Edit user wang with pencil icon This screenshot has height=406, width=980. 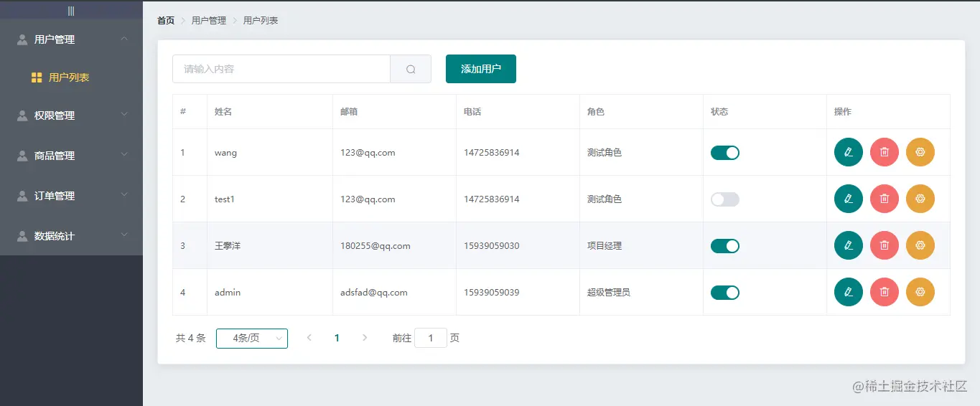tap(849, 152)
